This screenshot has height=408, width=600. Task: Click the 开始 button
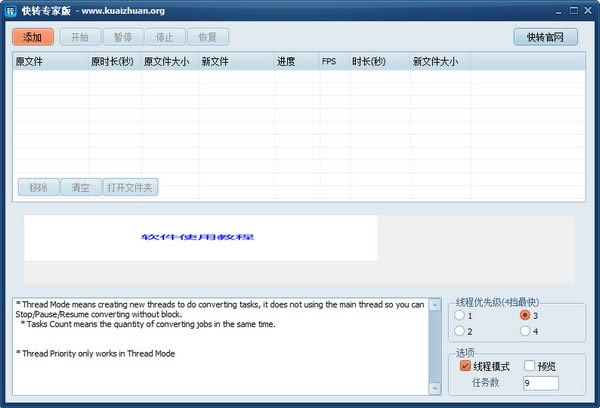(x=80, y=37)
